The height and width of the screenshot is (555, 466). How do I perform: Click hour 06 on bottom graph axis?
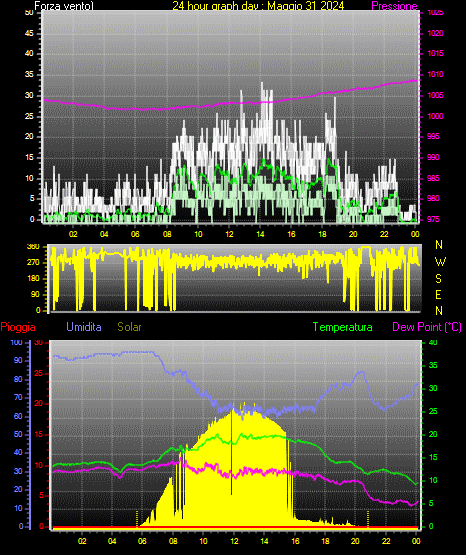pyautogui.click(x=142, y=541)
